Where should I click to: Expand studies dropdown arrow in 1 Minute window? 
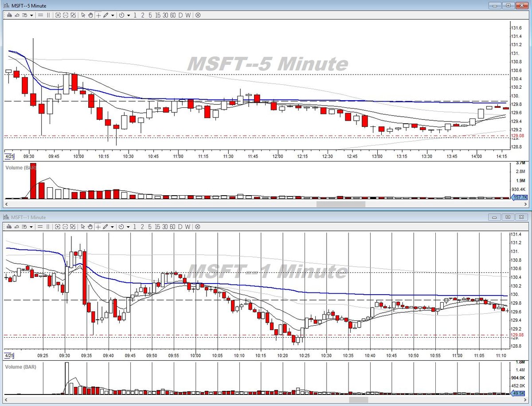[31, 226]
